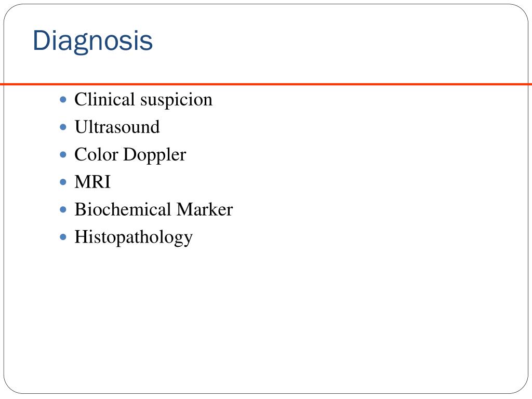532x399 pixels.
Task: Click the bullet dot before Biochemical Marker
Action: click(63, 210)
